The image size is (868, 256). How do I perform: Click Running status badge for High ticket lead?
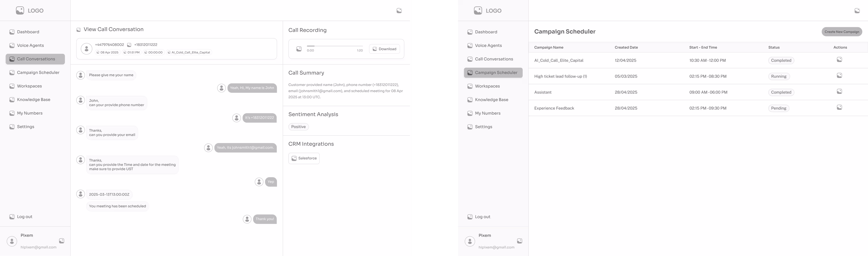(779, 76)
